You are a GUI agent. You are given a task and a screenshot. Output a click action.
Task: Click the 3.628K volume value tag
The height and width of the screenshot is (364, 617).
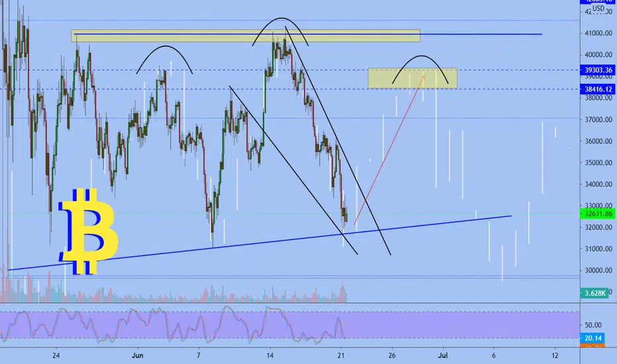tap(594, 293)
